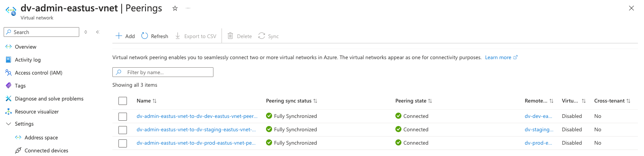Sort by Peering state column arrows
Screen dimensions: 644x156
tap(430, 101)
